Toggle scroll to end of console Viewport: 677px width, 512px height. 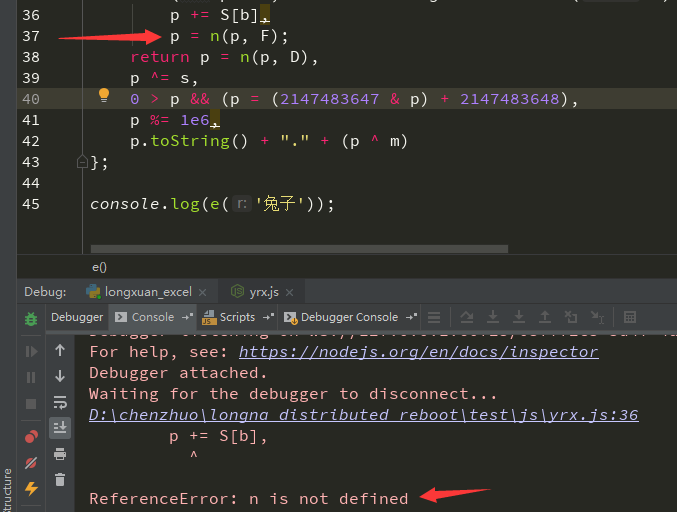tap(60, 428)
